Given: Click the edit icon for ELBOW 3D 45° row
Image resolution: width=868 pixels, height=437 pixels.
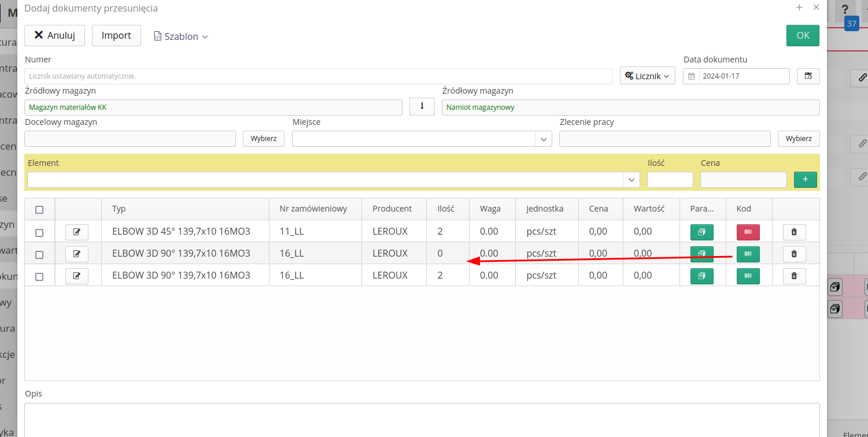Looking at the screenshot, I should pos(77,232).
